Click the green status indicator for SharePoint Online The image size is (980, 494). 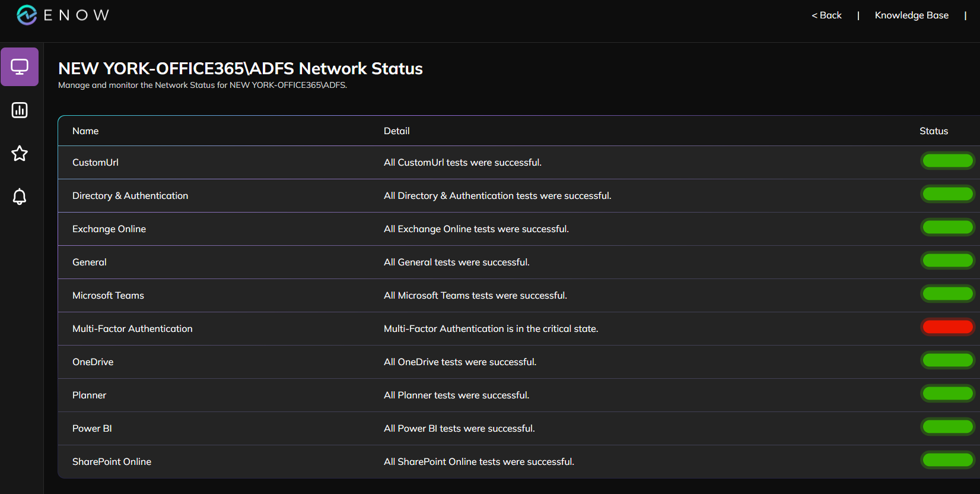[x=947, y=460]
